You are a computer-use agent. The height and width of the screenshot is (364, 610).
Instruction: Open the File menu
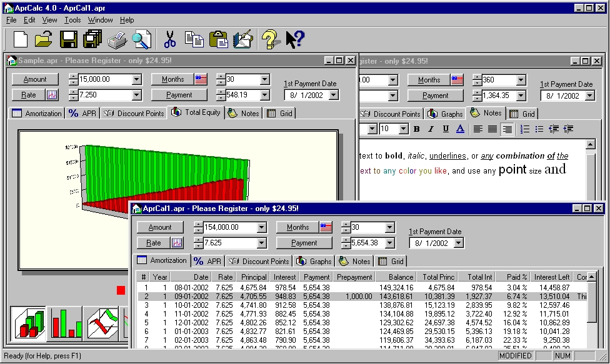[11, 20]
